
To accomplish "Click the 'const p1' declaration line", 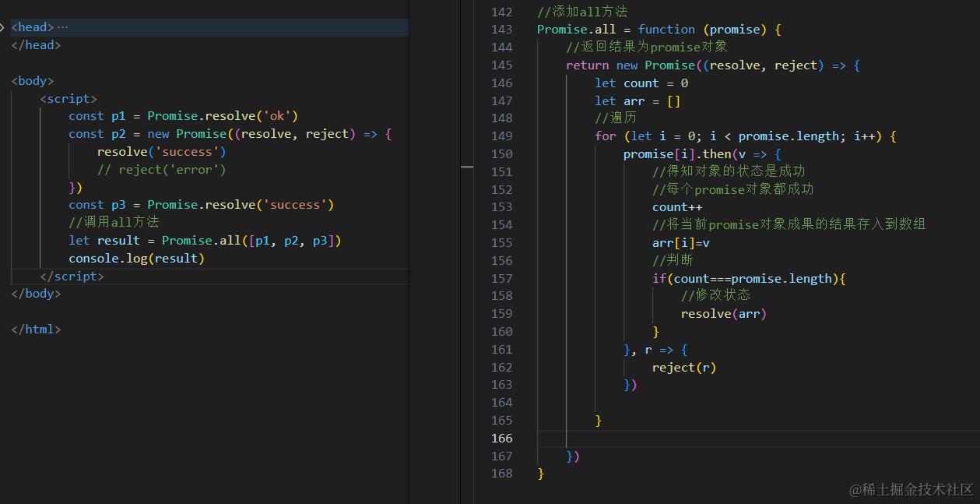I will point(184,116).
